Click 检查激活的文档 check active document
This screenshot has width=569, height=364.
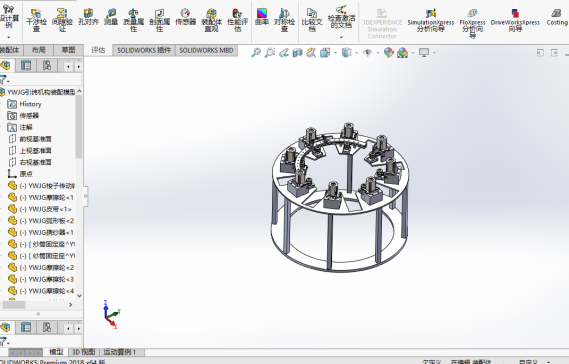pyautogui.click(x=341, y=17)
